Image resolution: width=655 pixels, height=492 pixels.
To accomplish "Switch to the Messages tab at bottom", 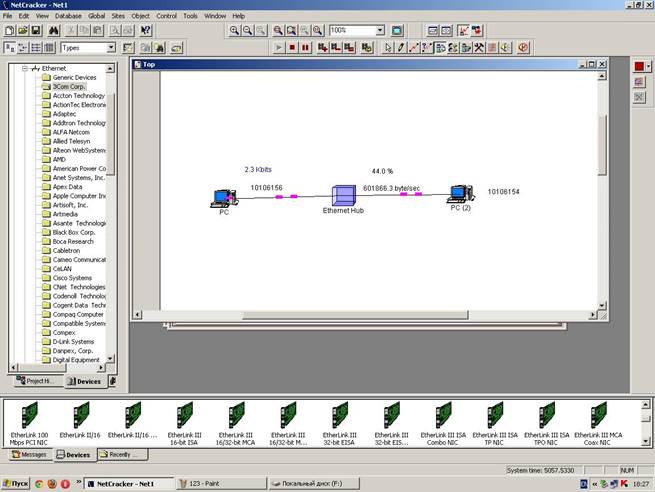I will [29, 454].
